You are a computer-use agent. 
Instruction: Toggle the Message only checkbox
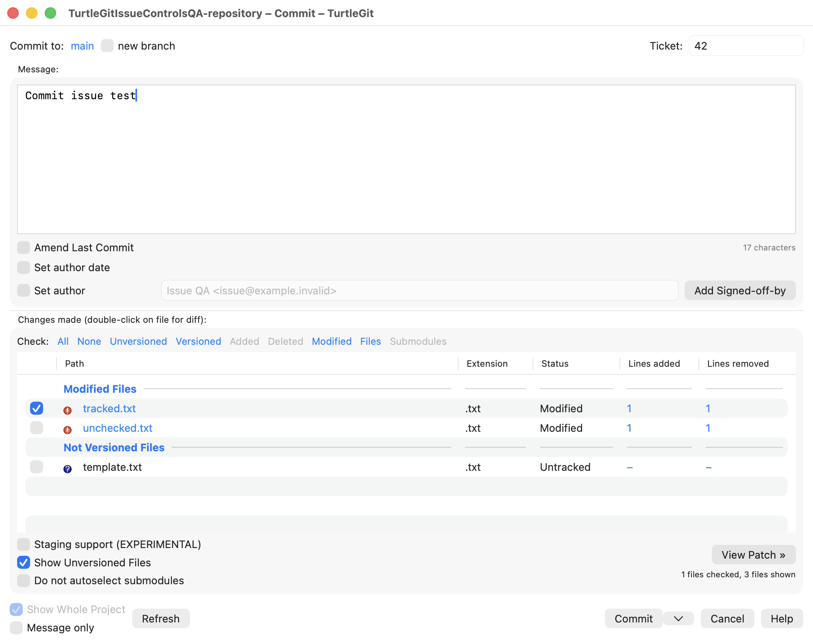[16, 628]
